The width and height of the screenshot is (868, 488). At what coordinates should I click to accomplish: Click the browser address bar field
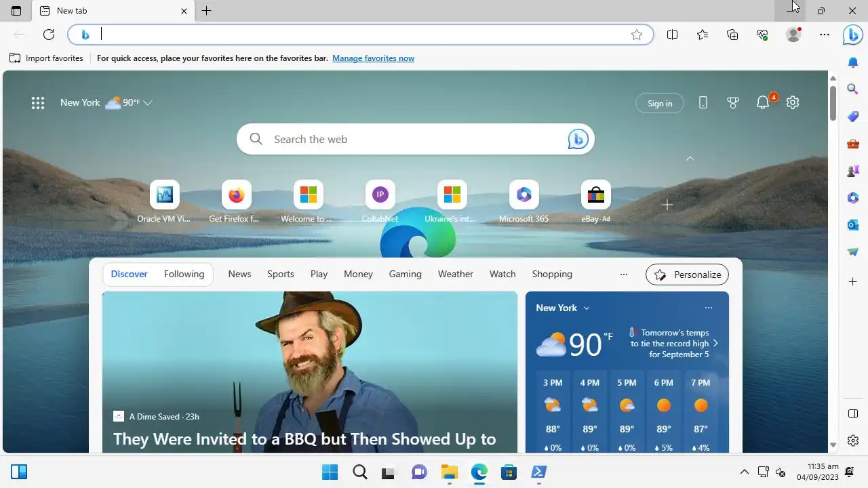pos(360,35)
